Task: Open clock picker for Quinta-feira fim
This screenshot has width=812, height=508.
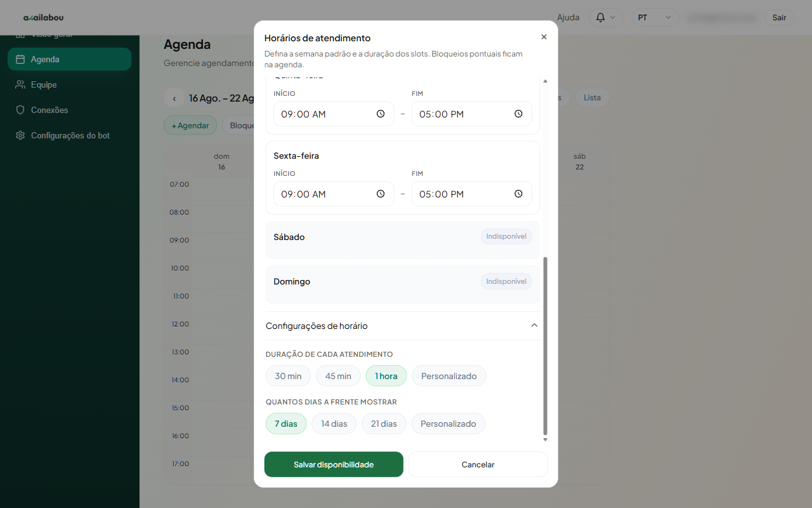Action: point(518,114)
